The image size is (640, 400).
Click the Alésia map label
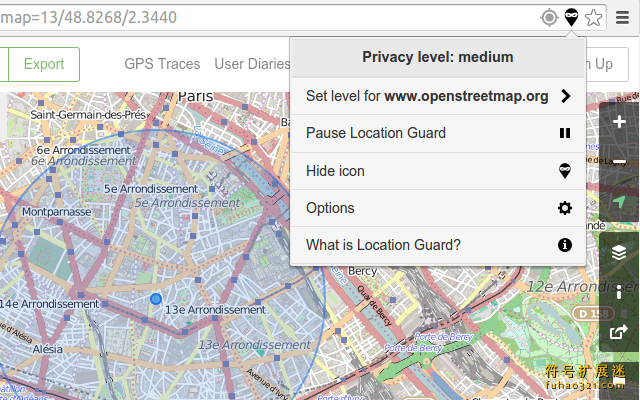click(x=48, y=349)
